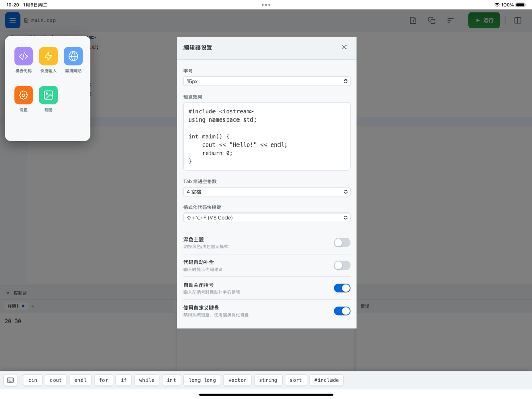The height and width of the screenshot is (399, 532).
Task: Click the new file icon in toolbar
Action: coord(413,20)
